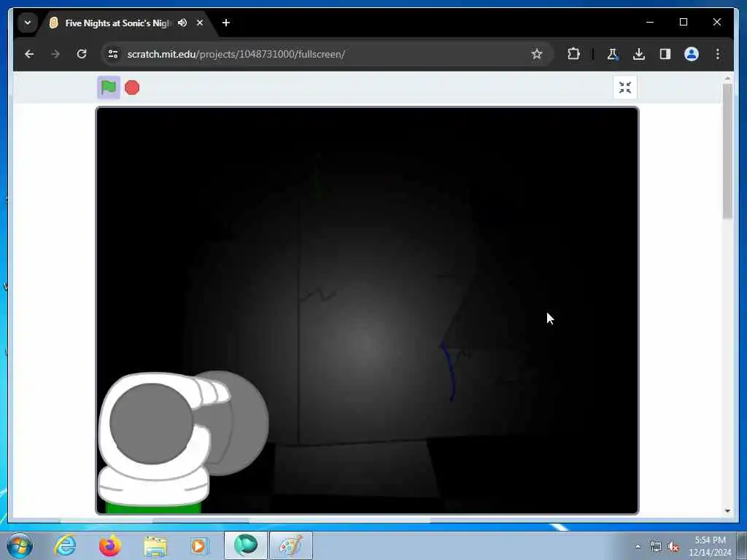
Task: Launch Internet Explorer from the taskbar
Action: pos(65,545)
